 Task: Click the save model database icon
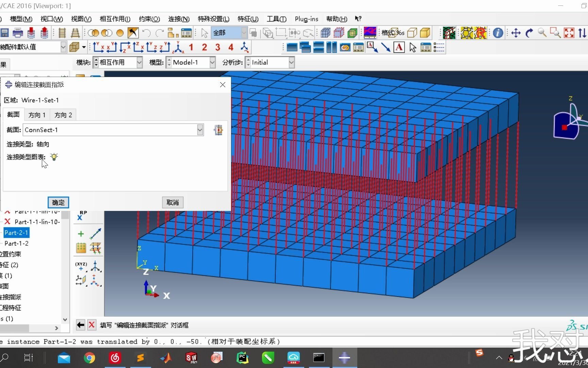point(4,33)
